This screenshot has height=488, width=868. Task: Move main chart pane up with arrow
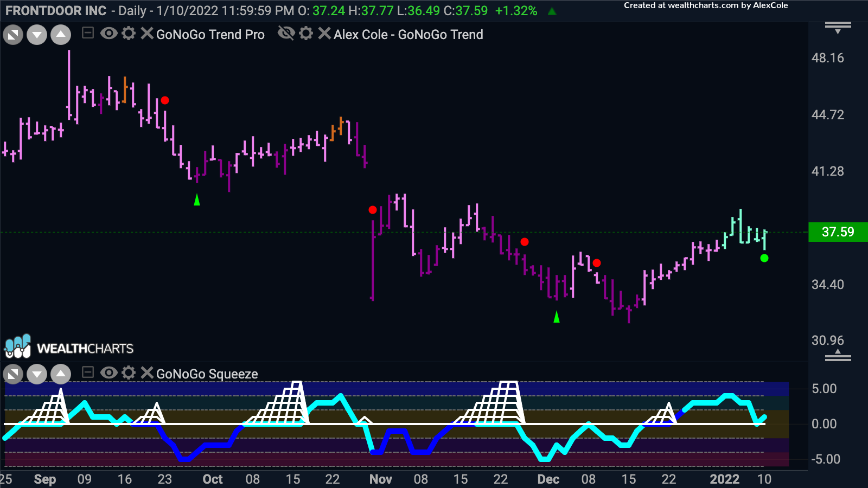click(61, 35)
